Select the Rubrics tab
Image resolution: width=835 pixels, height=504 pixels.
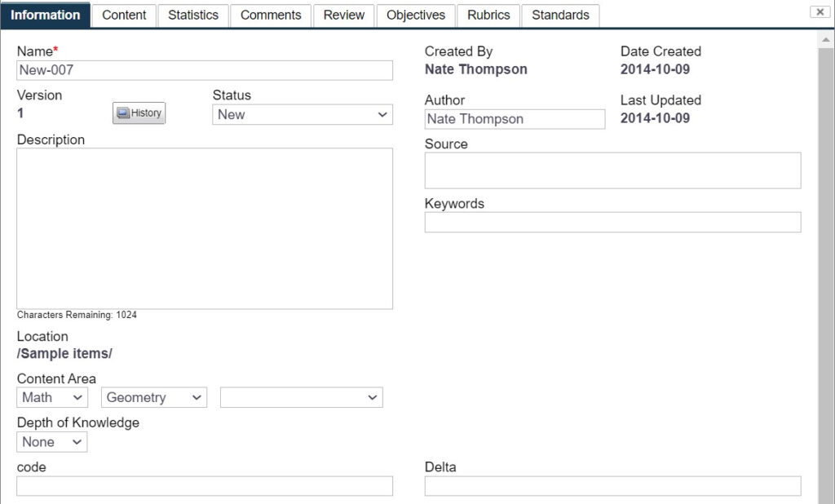[x=488, y=15]
